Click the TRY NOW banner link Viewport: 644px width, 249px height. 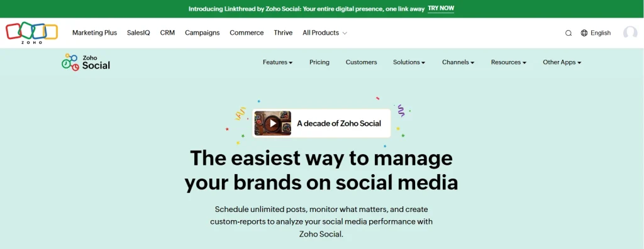click(x=441, y=9)
